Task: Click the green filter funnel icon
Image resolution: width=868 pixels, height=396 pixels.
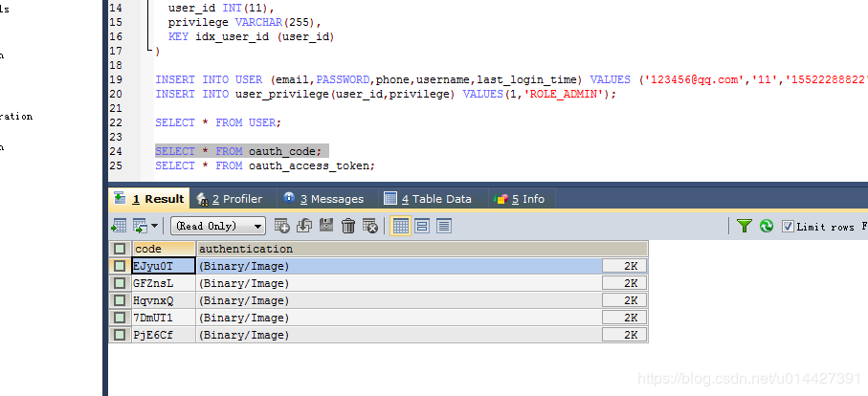Action: 745,226
